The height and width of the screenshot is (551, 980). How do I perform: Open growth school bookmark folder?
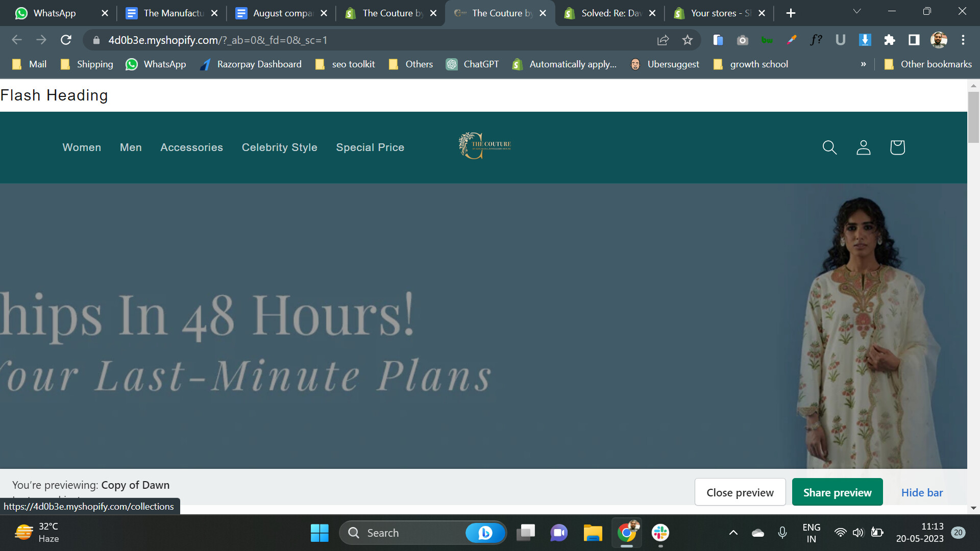point(750,64)
